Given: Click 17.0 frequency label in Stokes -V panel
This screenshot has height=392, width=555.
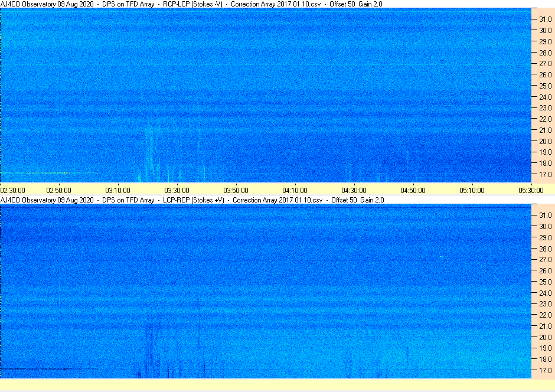Looking at the screenshot, I should [545, 174].
